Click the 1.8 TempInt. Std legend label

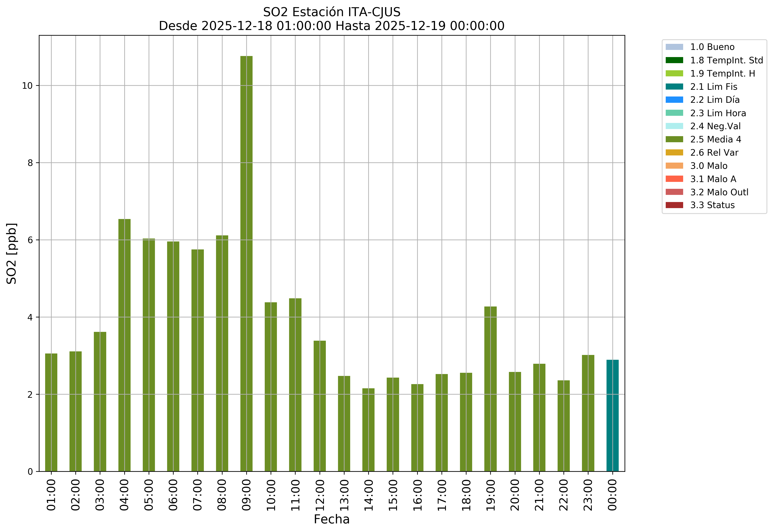pyautogui.click(x=726, y=60)
